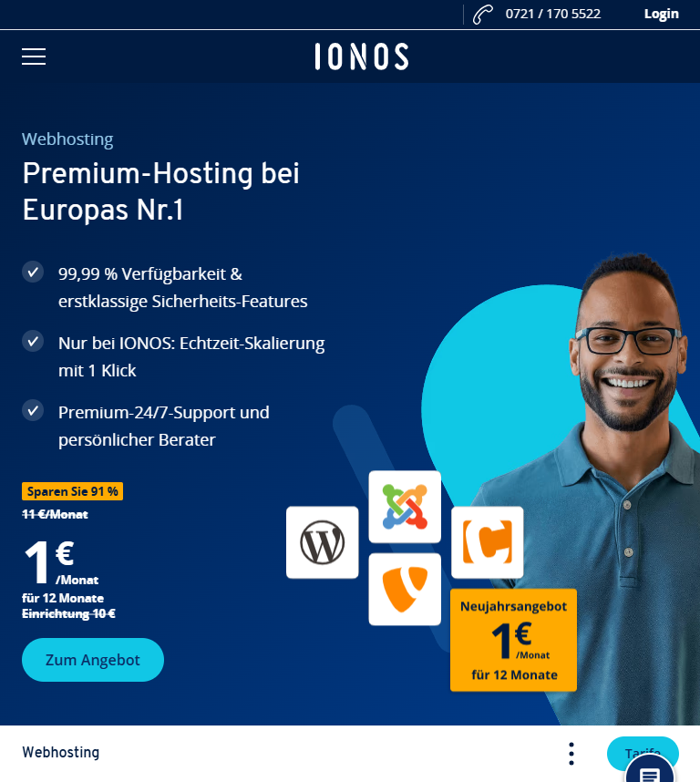Viewport: 700px width, 782px height.
Task: Click the Zum Angebot button
Action: click(93, 660)
